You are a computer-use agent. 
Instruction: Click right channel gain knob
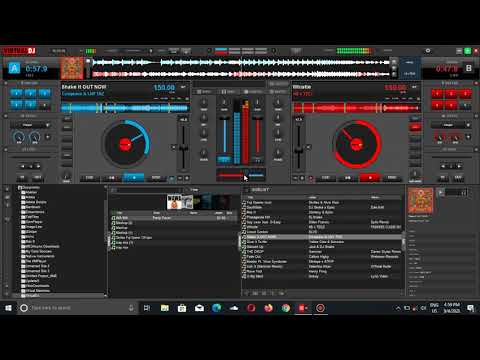point(257,102)
